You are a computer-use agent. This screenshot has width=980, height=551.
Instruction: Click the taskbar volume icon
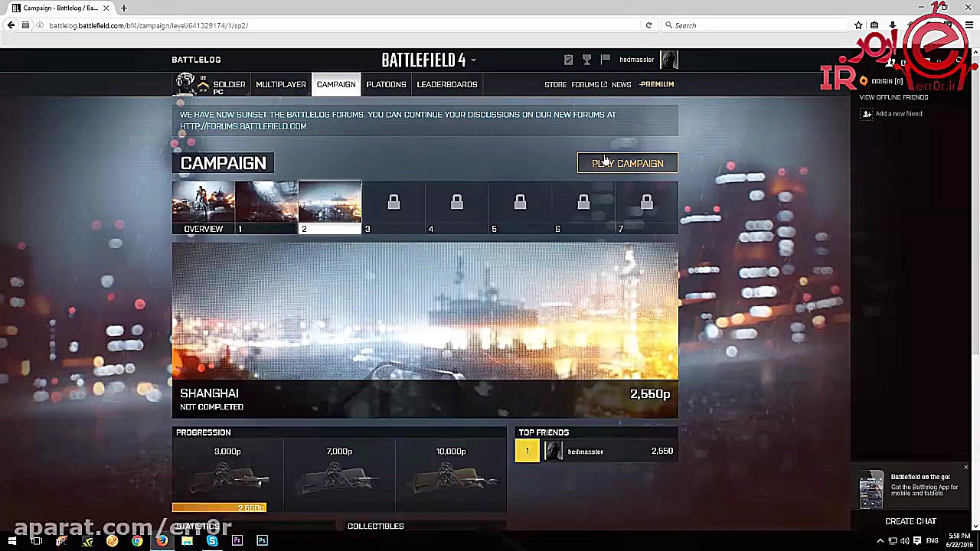coord(904,541)
